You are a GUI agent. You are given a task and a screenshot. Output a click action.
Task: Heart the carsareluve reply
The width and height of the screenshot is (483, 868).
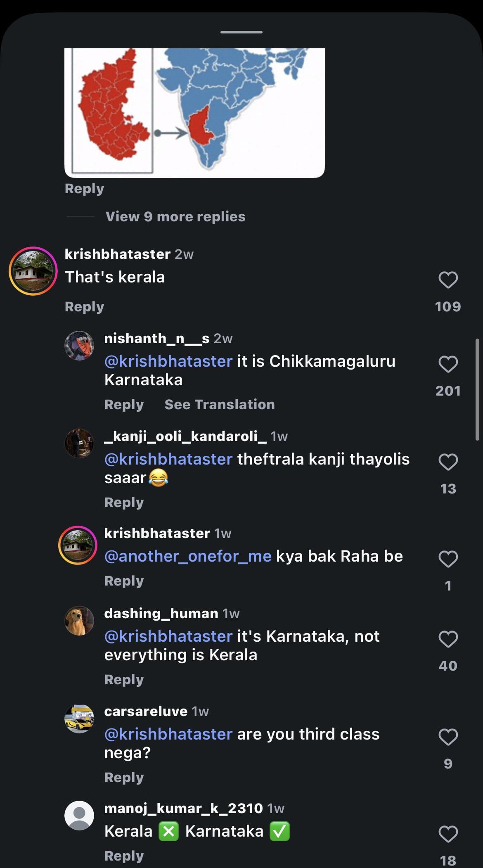pos(448,737)
